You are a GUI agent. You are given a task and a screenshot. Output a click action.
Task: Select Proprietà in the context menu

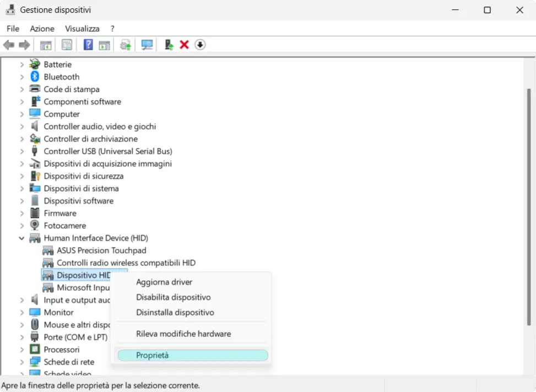coord(151,355)
